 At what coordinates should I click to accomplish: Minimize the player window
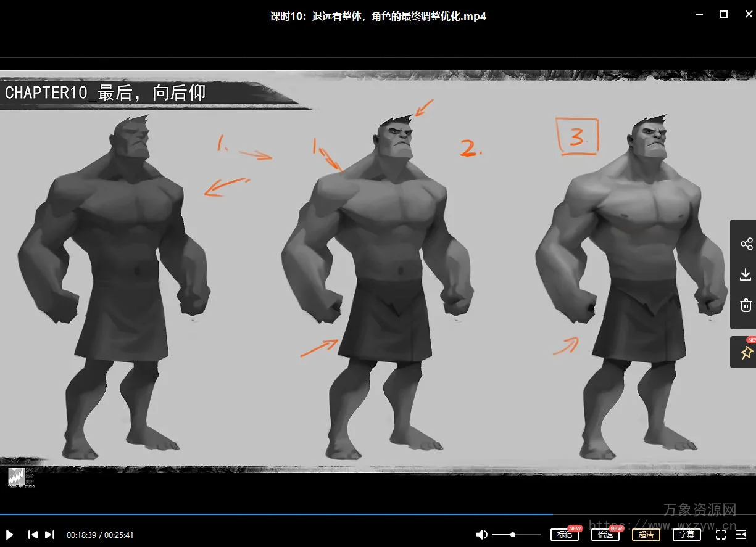pyautogui.click(x=699, y=14)
